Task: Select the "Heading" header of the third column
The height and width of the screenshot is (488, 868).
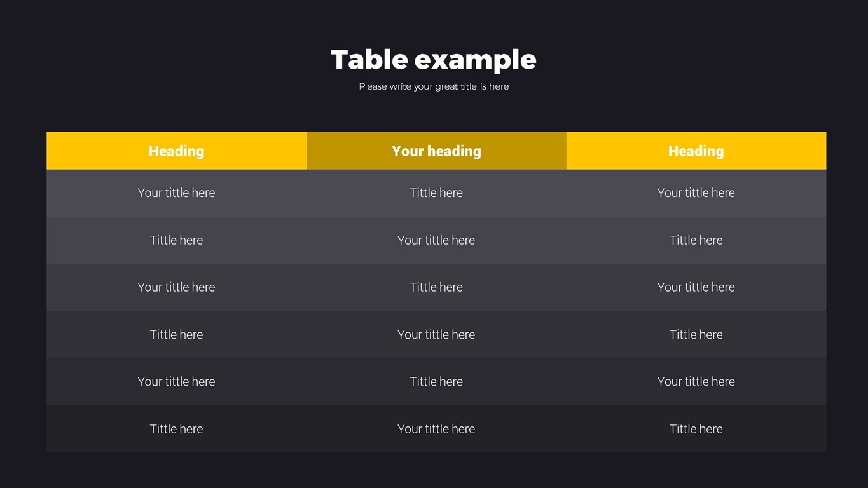Action: (696, 151)
